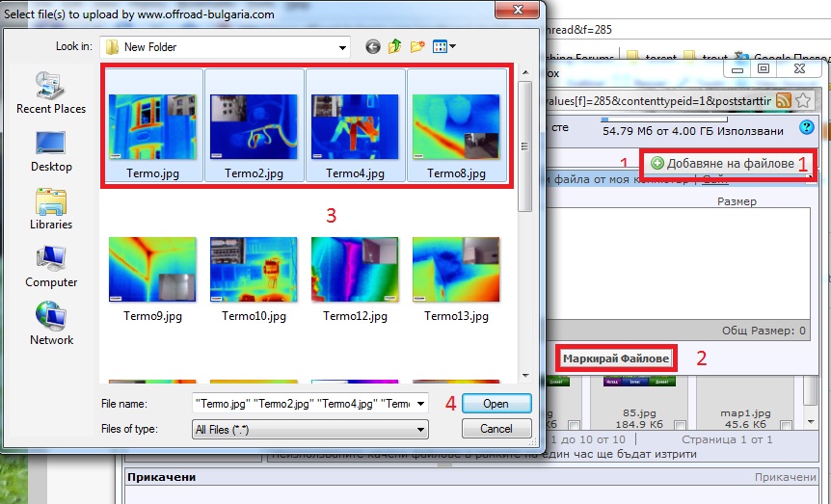Image resolution: width=831 pixels, height=504 pixels.
Task: Tick the 85.jpg attachment checkbox
Action: pyautogui.click(x=680, y=425)
